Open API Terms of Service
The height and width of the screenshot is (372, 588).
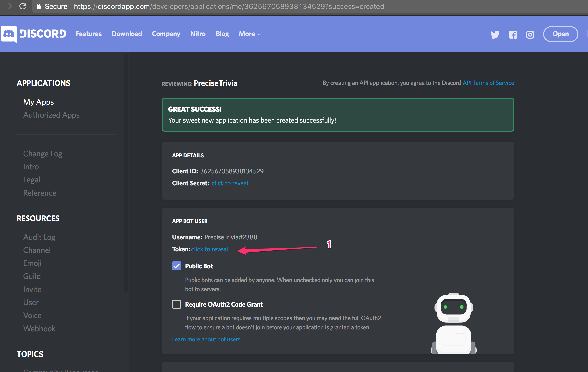pos(488,83)
